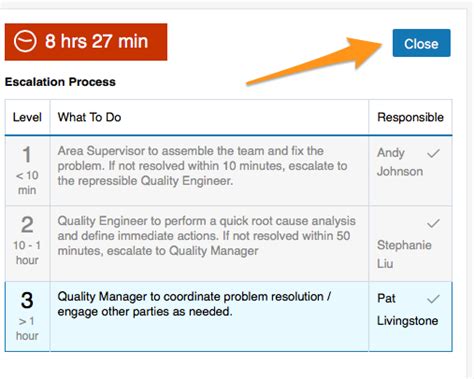The width and height of the screenshot is (474, 379).
Task: Select escalation level 2 row number
Action: click(27, 225)
